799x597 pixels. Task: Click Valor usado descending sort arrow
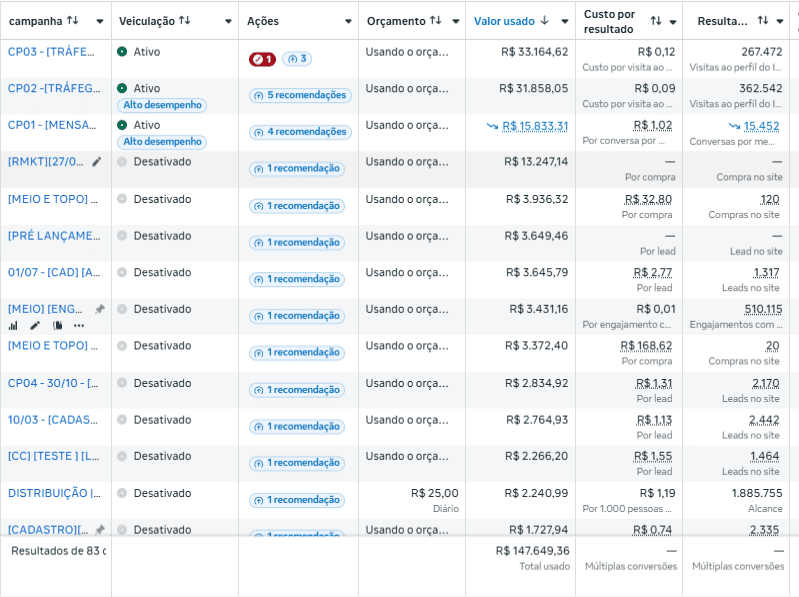point(544,21)
